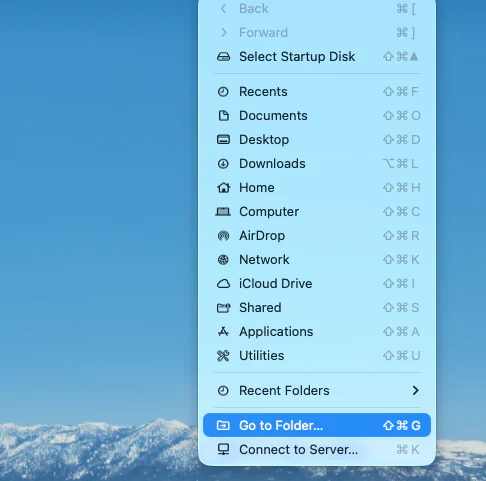The height and width of the screenshot is (481, 486).
Task: Click the ⇧⌘G shortcut label
Action: (x=402, y=426)
